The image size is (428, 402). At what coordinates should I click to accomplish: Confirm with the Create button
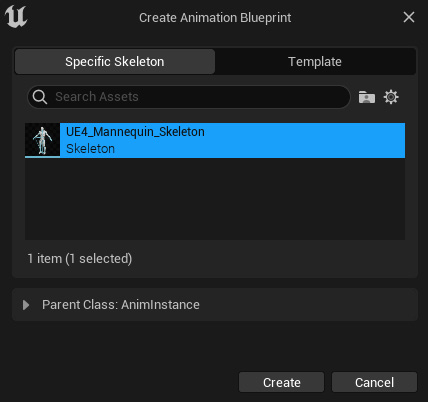pos(281,382)
